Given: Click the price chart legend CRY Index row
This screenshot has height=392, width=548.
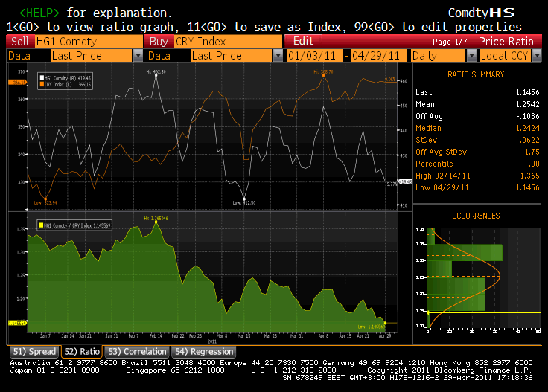Looking at the screenshot, I should (68, 85).
